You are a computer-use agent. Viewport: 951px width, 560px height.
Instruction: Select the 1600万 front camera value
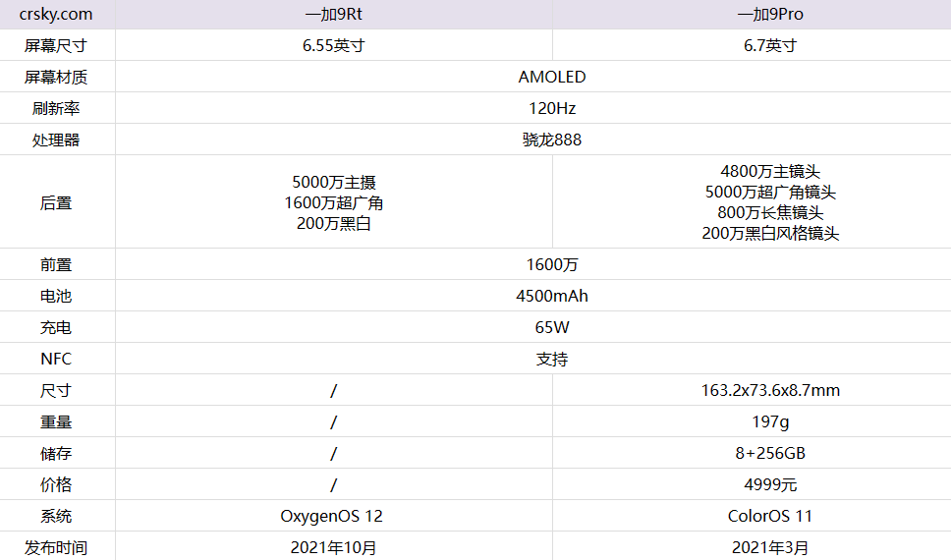pos(552,265)
